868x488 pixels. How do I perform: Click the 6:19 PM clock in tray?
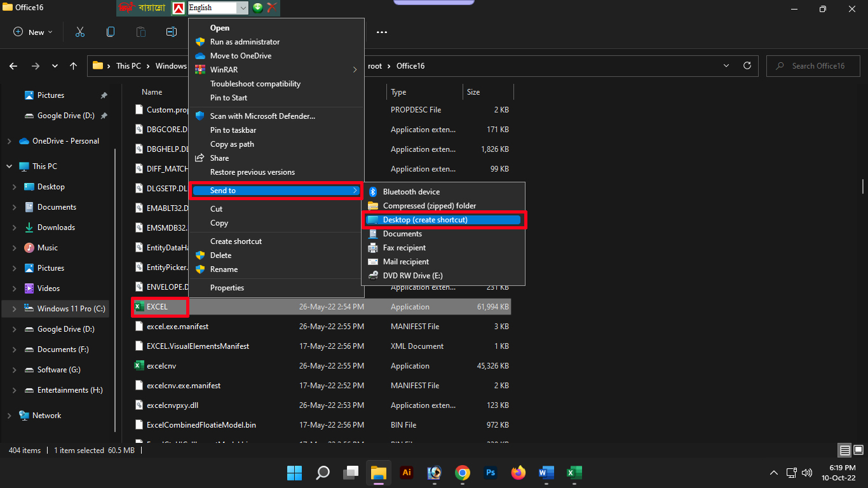point(841,468)
